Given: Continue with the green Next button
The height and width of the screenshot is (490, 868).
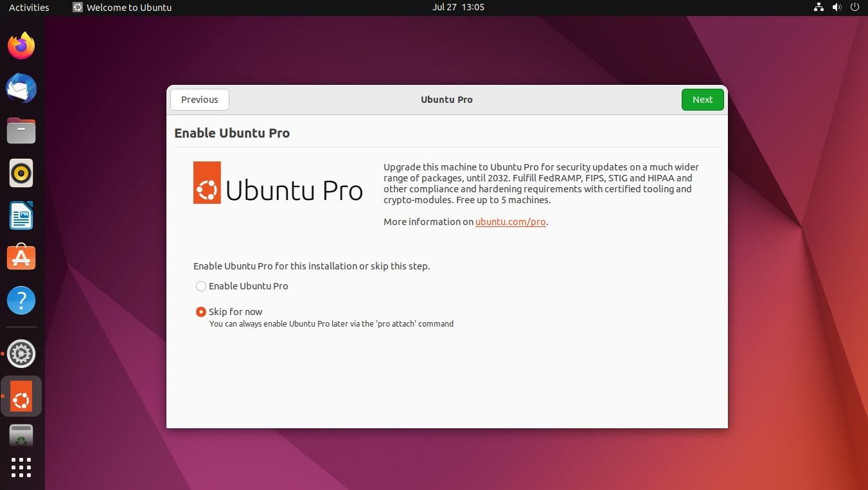Looking at the screenshot, I should click(x=702, y=100).
